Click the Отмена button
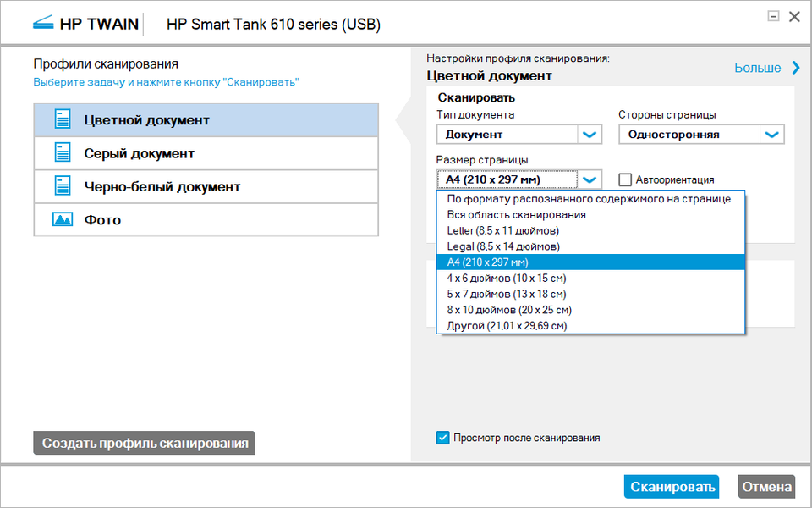 [x=766, y=486]
